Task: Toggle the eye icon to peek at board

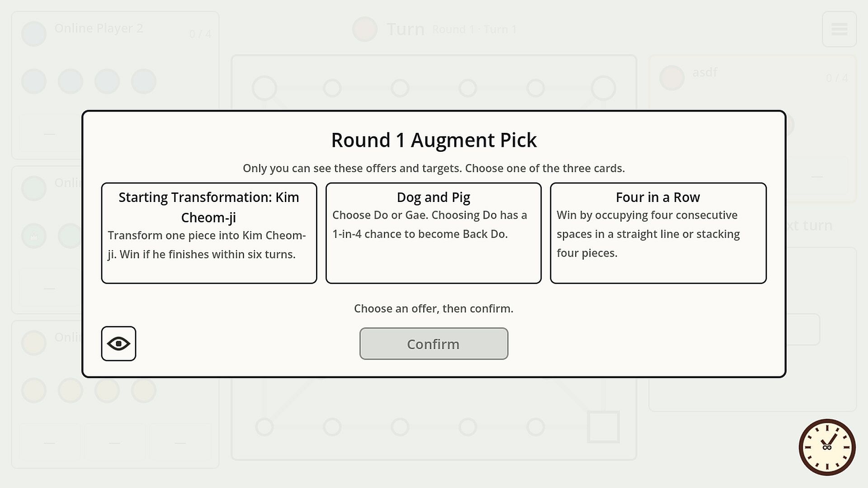Action: point(118,344)
